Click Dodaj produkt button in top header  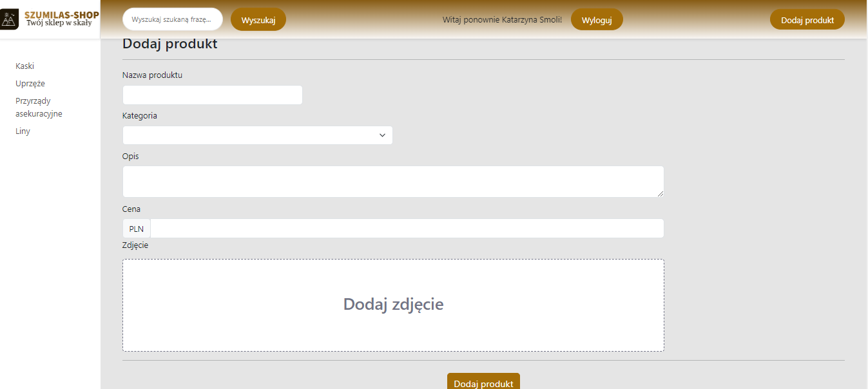pos(807,20)
